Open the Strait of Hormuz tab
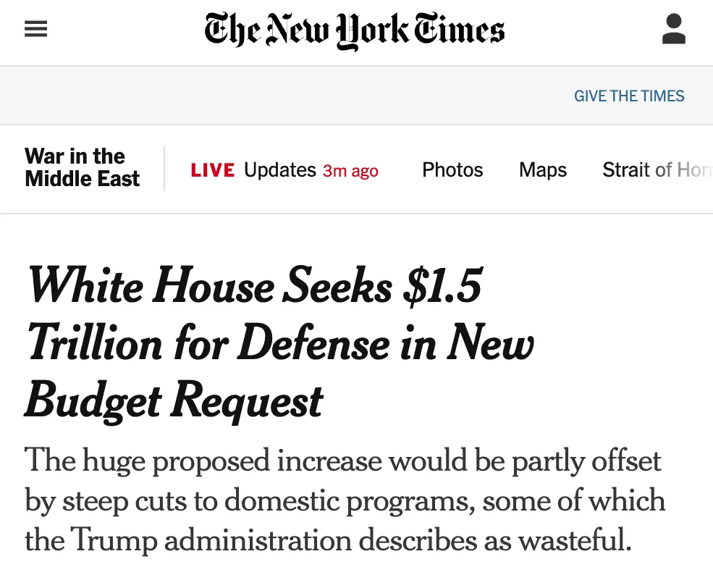 pyautogui.click(x=657, y=170)
